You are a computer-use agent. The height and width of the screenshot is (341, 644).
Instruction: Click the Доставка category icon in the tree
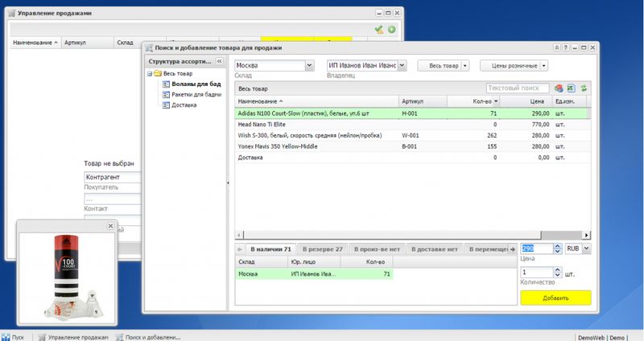point(166,105)
